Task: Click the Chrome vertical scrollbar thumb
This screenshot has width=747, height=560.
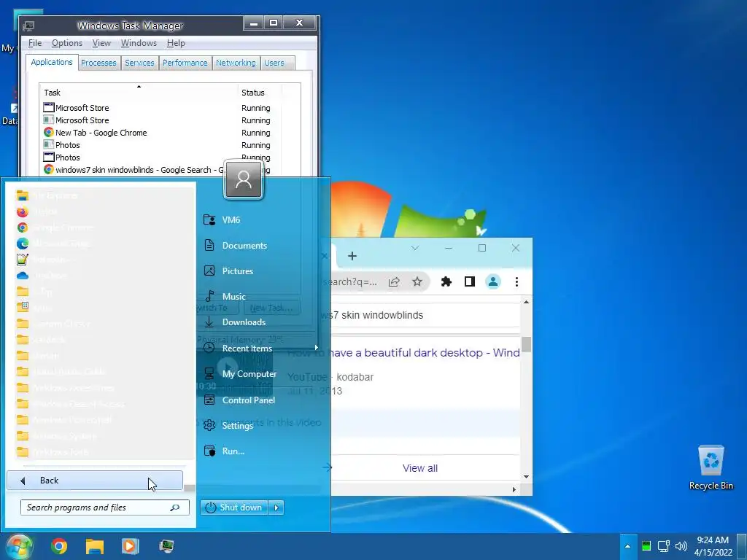Action: [x=526, y=344]
